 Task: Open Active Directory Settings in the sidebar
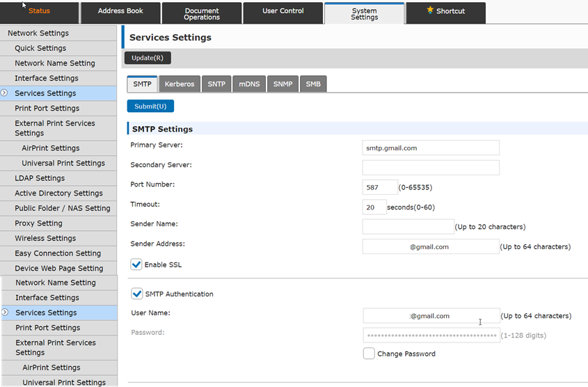click(x=58, y=193)
